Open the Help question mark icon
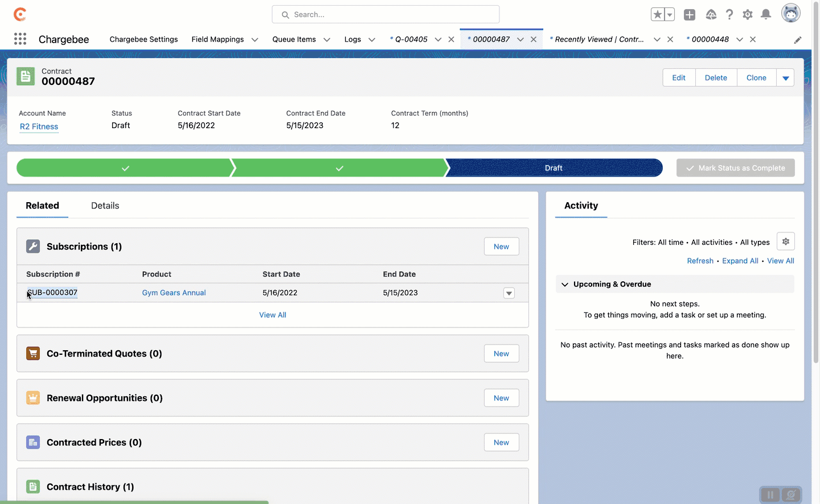The height and width of the screenshot is (504, 820). (x=729, y=15)
